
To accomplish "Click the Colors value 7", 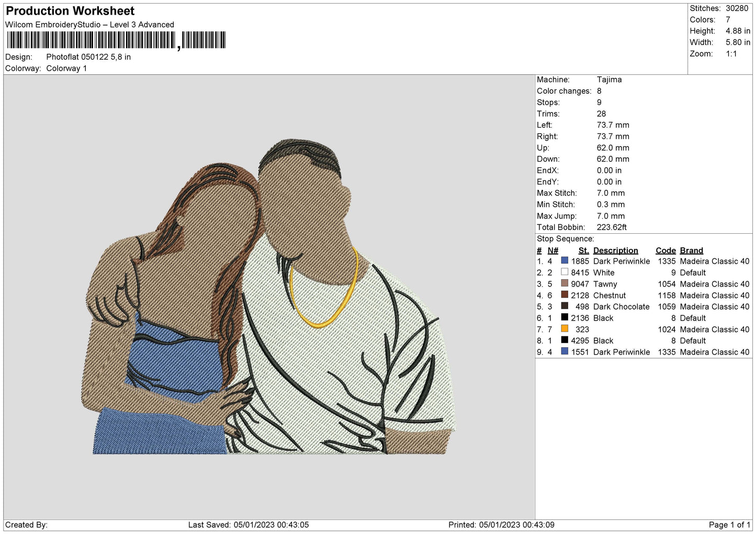I will click(728, 20).
